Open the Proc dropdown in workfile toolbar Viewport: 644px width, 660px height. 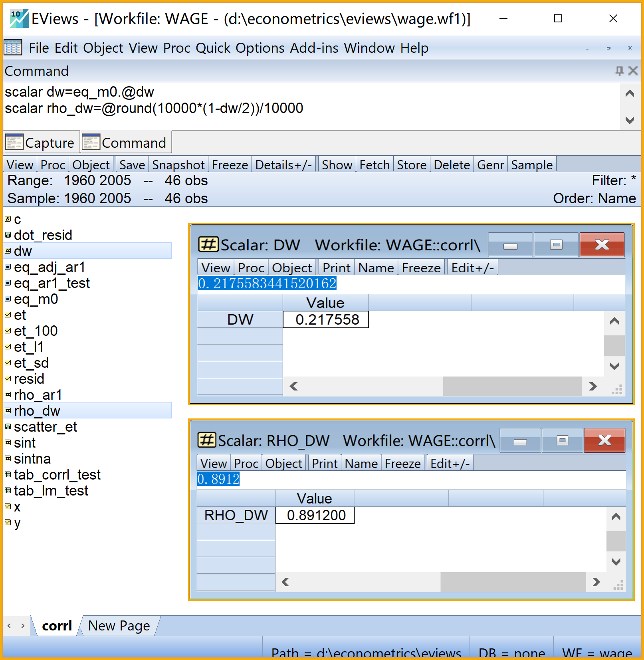(x=53, y=165)
